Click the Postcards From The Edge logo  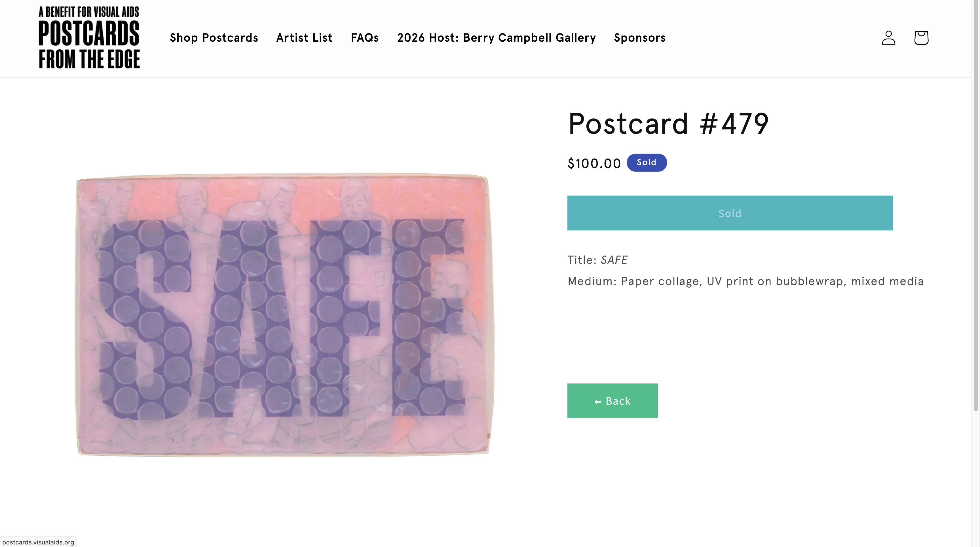click(x=89, y=38)
